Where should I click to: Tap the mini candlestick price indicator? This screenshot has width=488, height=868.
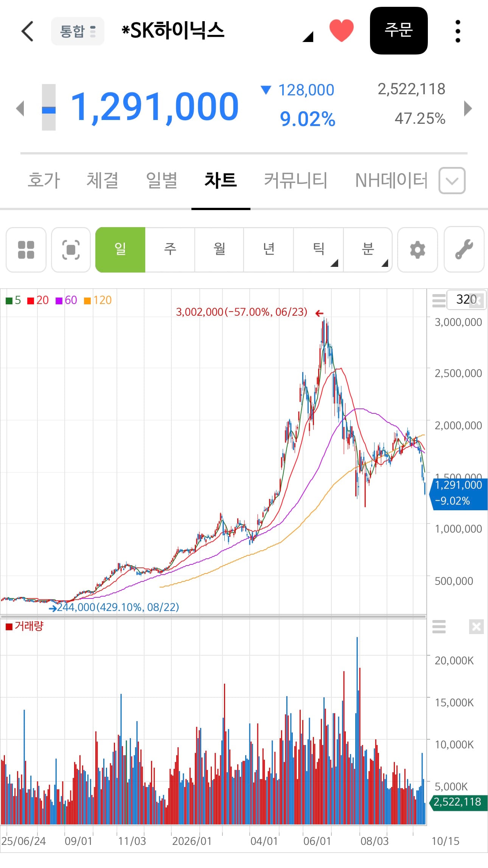click(48, 107)
